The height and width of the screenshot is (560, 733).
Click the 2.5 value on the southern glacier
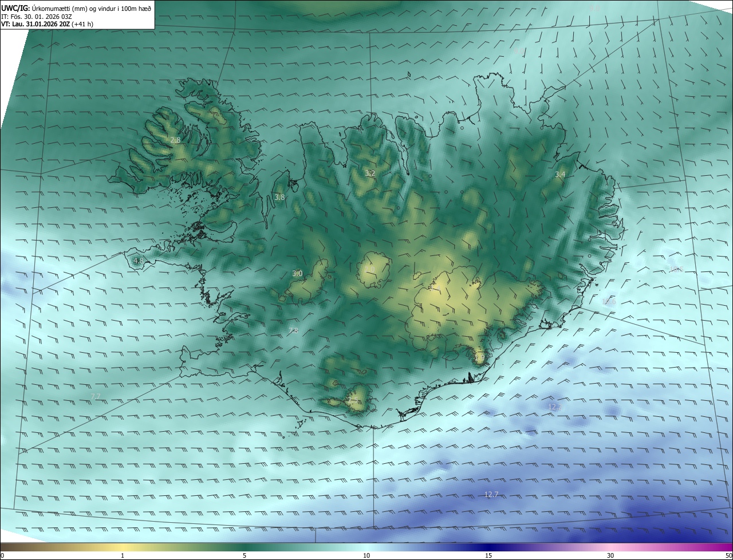[353, 399]
